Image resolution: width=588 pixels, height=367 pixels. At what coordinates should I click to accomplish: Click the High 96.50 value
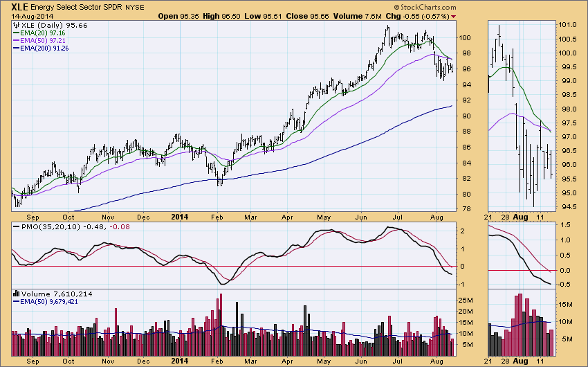tap(221, 16)
